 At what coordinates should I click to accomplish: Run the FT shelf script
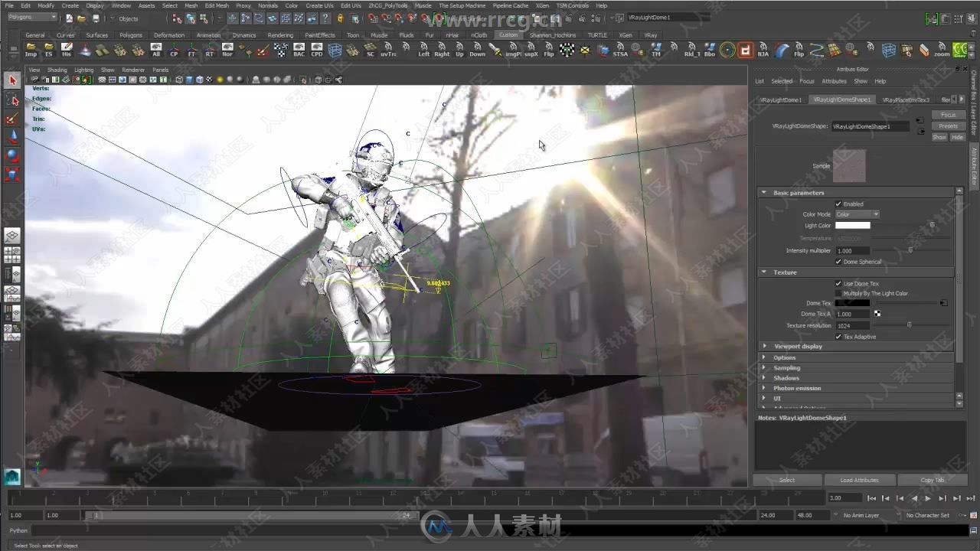click(x=191, y=50)
